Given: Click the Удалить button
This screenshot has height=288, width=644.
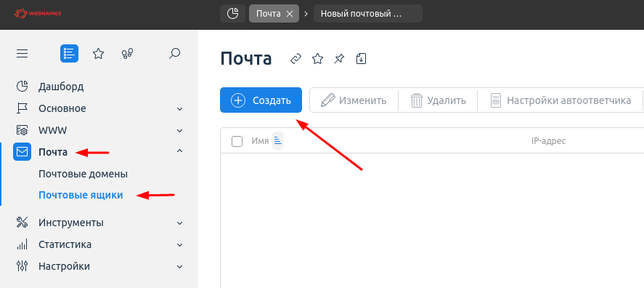Looking at the screenshot, I should pos(439,100).
